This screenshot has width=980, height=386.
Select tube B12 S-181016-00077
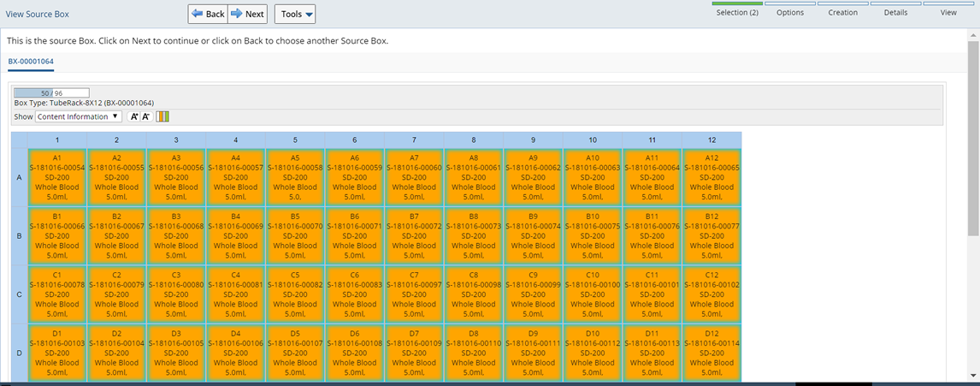pyautogui.click(x=711, y=236)
